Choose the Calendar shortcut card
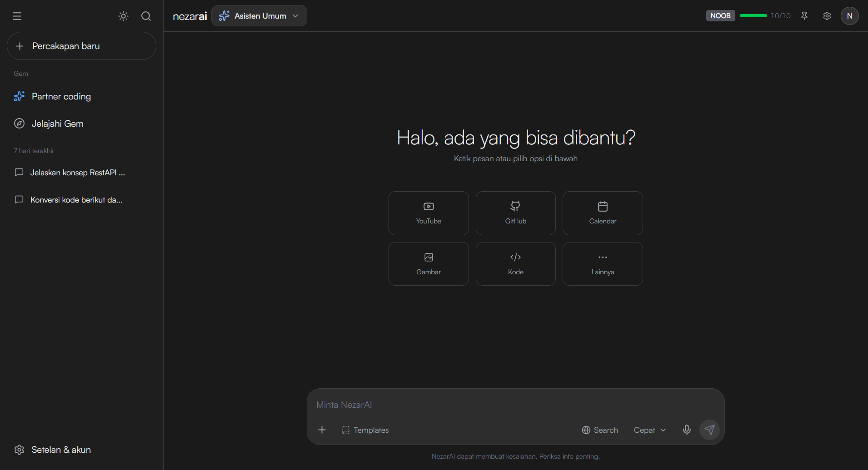868x470 pixels. point(603,213)
